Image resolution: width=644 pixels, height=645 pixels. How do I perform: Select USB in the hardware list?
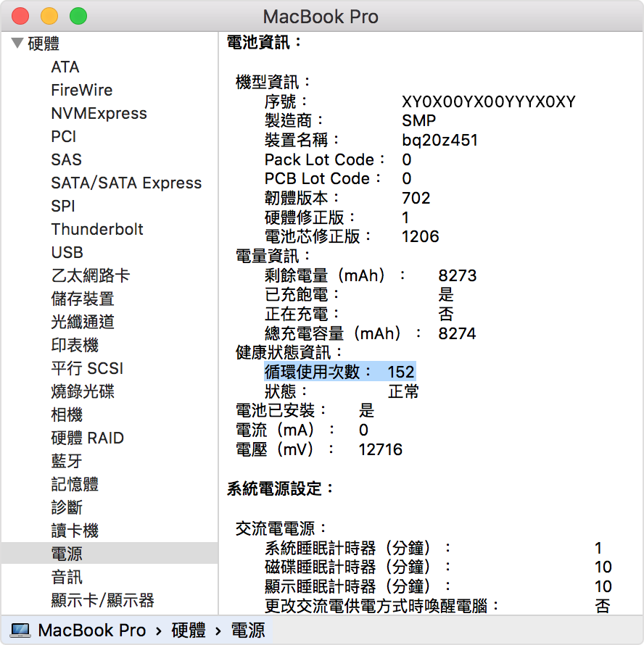click(67, 252)
